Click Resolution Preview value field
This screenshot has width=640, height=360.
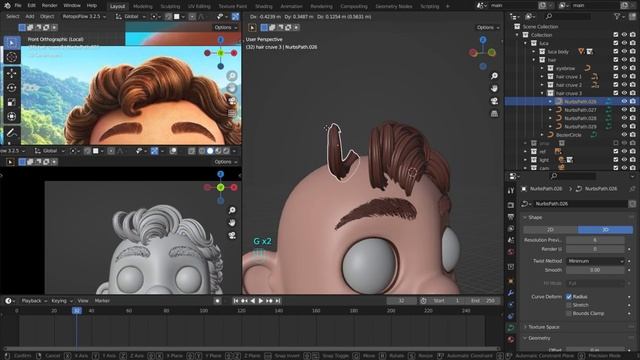coord(595,240)
